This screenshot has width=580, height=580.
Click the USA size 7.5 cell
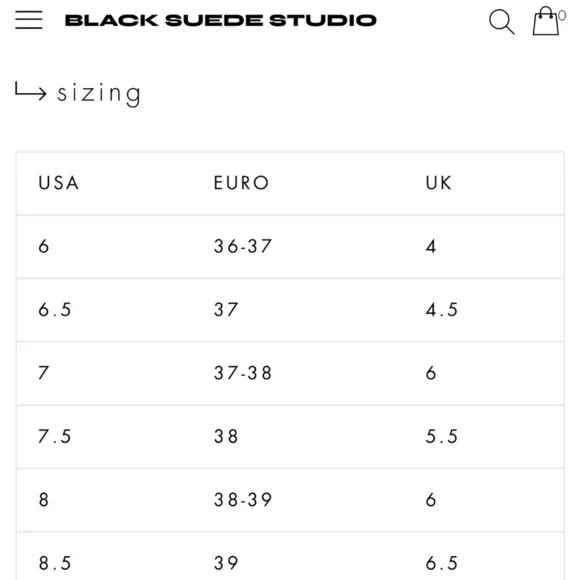pyautogui.click(x=55, y=436)
